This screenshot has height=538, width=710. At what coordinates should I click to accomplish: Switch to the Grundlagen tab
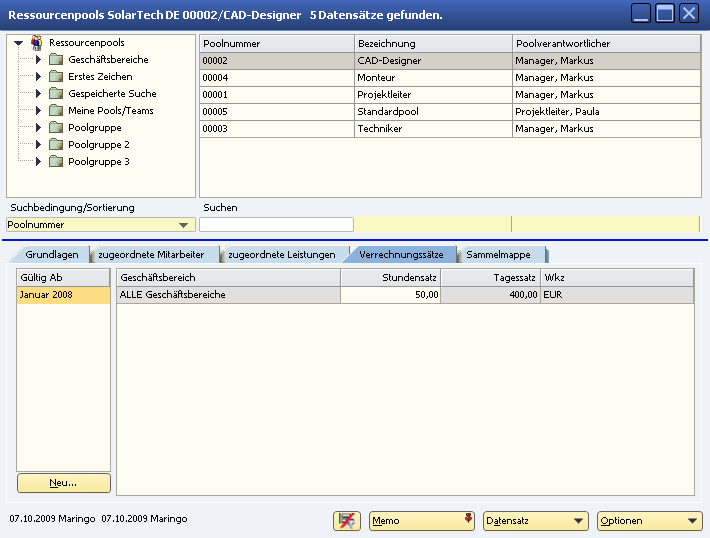click(52, 255)
